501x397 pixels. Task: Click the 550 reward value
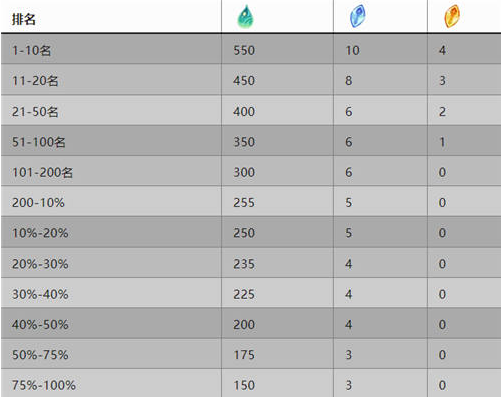coord(244,50)
